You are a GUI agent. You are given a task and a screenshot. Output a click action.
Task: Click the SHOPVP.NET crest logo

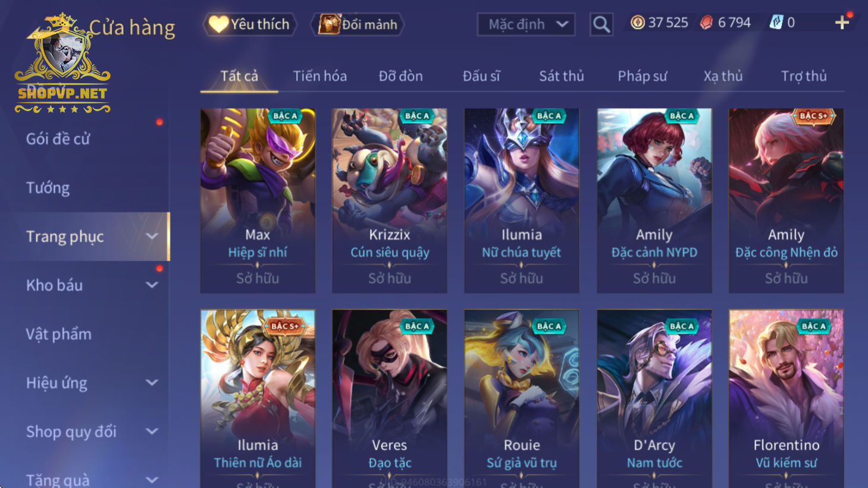point(62,64)
